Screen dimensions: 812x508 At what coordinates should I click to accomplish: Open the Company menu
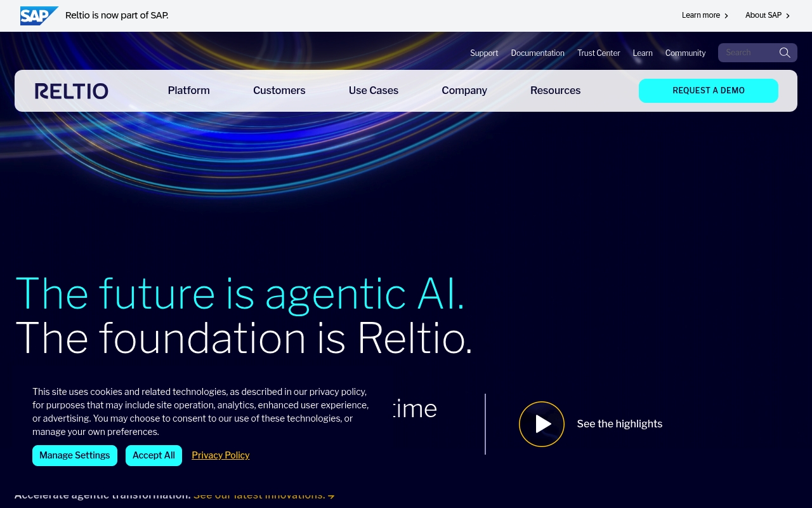pyautogui.click(x=464, y=90)
